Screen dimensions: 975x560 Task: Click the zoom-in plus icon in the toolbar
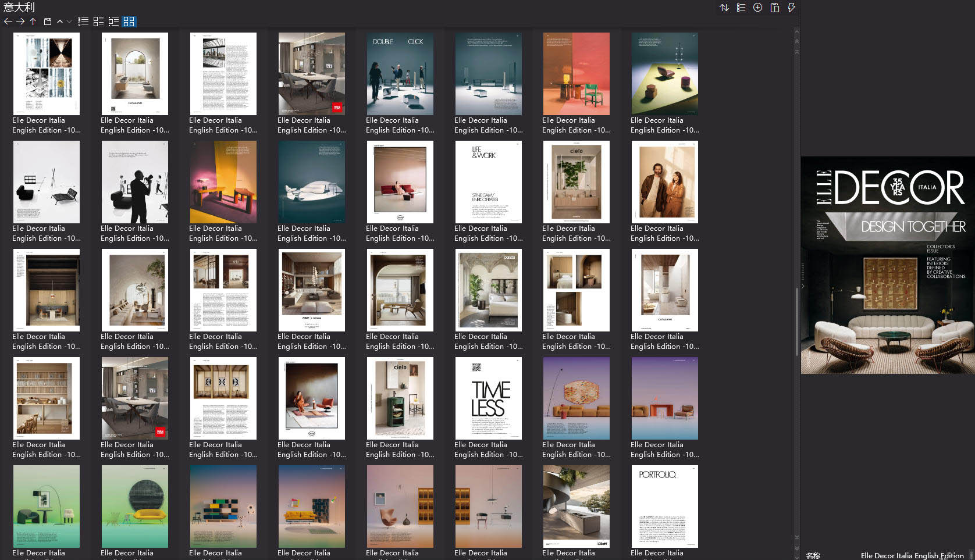[x=757, y=7]
